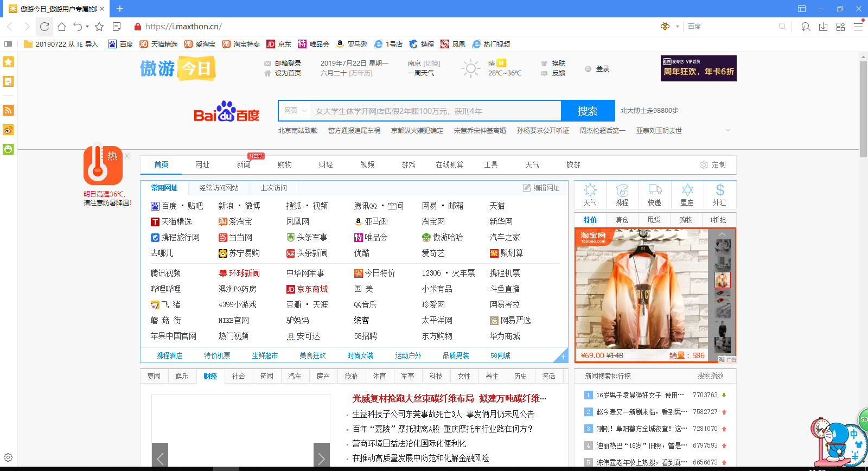This screenshot has width=868, height=471.
Task: Add page to favorites with star icon
Action: pyautogui.click(x=99, y=27)
